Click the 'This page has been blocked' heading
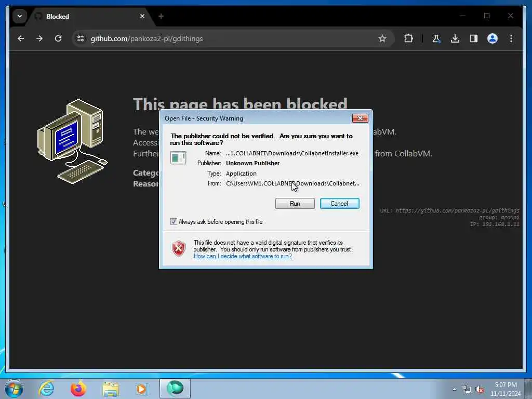The width and height of the screenshot is (532, 399). coord(240,104)
